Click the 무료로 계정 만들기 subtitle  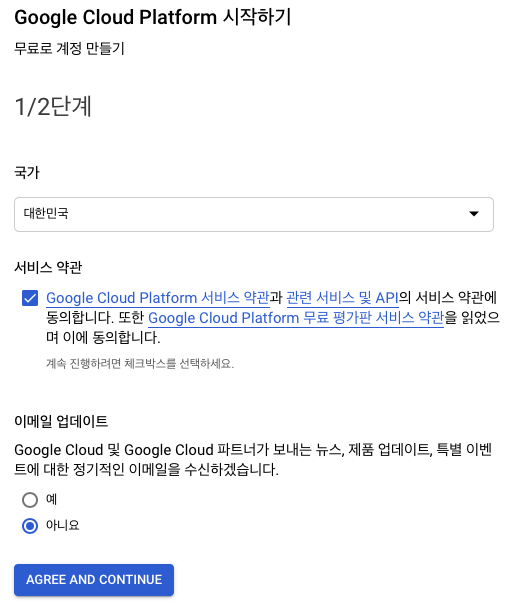click(x=69, y=49)
